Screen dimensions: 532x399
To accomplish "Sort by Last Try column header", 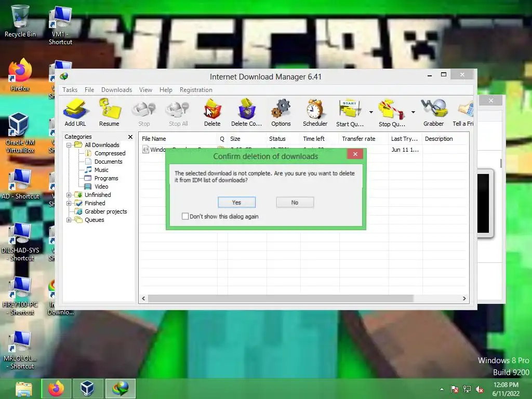I will pos(405,139).
